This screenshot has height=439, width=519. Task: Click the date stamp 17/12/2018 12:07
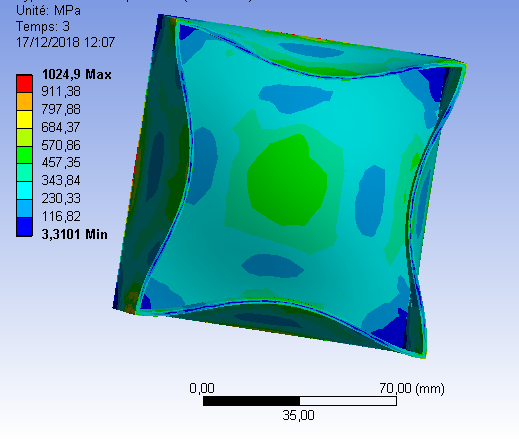click(66, 42)
